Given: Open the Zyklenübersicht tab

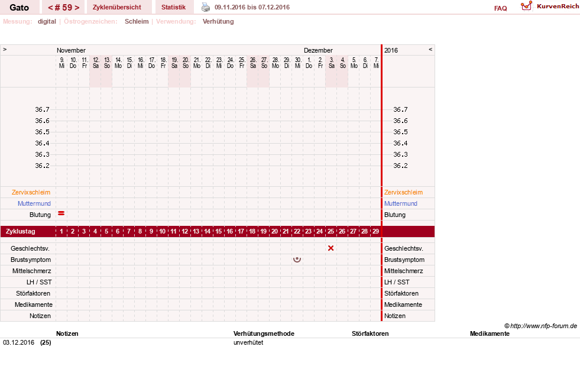Looking at the screenshot, I should coord(117,7).
